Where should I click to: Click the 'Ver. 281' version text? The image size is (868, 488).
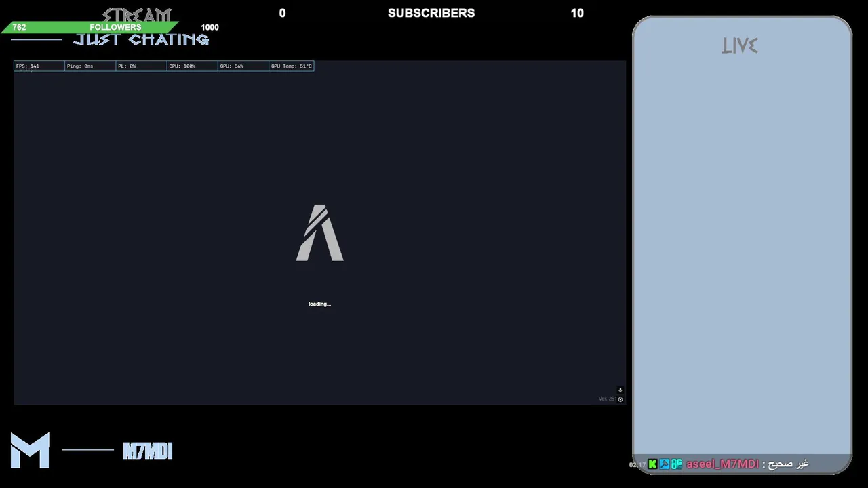[607, 399]
